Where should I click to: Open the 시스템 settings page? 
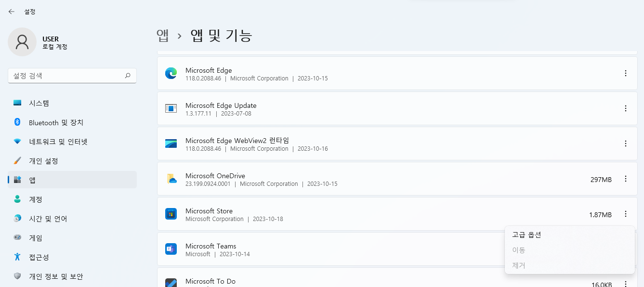click(72, 103)
